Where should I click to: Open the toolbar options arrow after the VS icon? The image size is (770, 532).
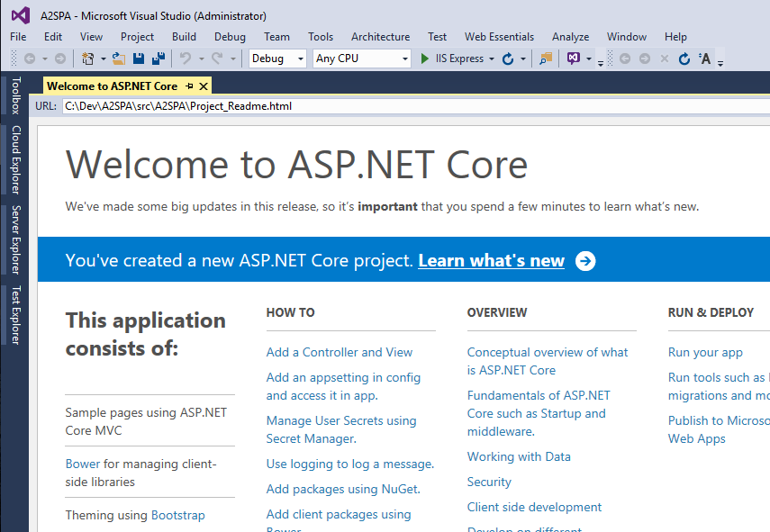click(601, 63)
